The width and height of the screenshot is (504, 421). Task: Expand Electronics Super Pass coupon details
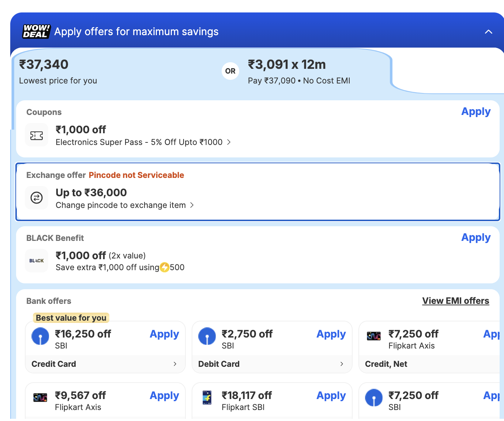(229, 142)
